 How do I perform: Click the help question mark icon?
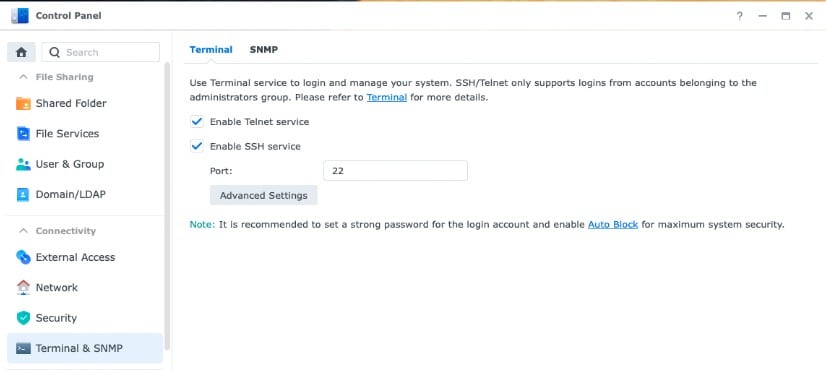coord(740,16)
